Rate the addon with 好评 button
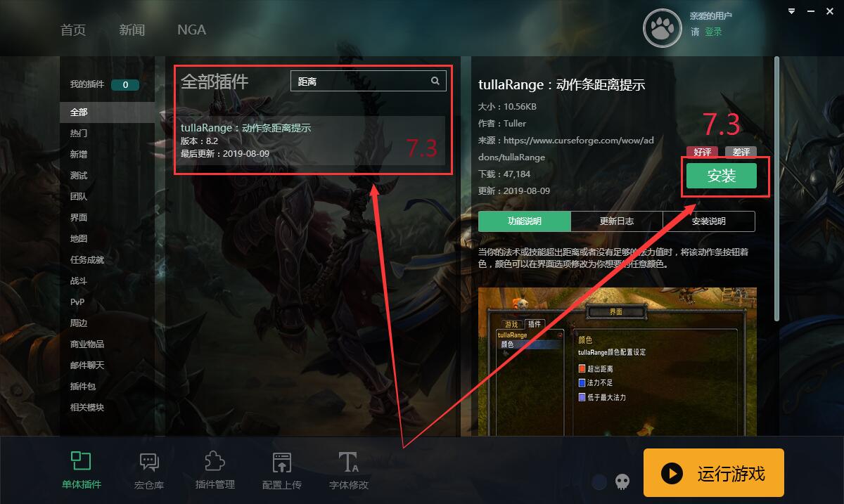This screenshot has width=844, height=504. [702, 152]
